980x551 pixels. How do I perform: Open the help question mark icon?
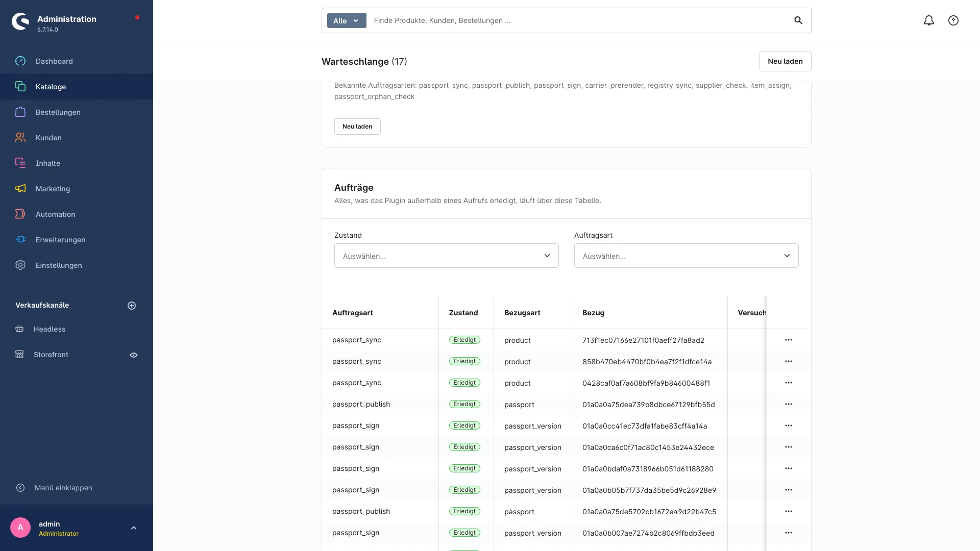tap(953, 20)
